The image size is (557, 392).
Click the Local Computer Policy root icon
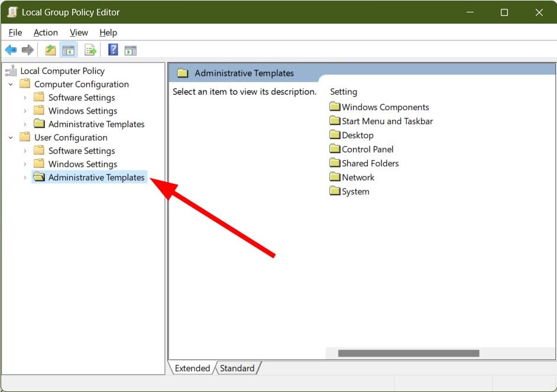click(x=11, y=71)
